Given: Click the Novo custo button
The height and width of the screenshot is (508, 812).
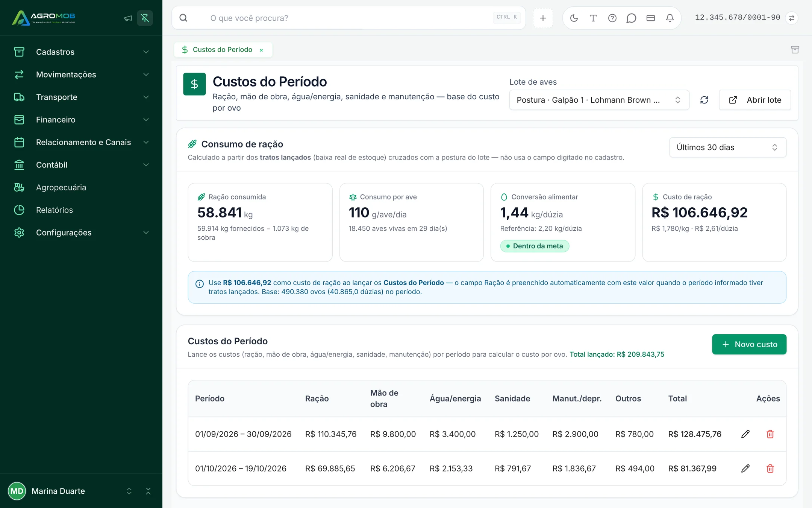Looking at the screenshot, I should coord(749,344).
